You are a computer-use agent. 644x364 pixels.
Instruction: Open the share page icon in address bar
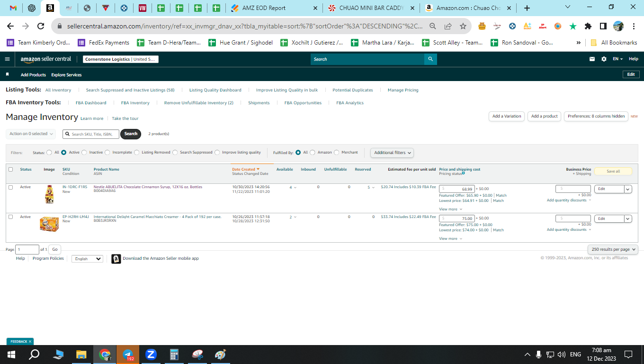tap(448, 27)
